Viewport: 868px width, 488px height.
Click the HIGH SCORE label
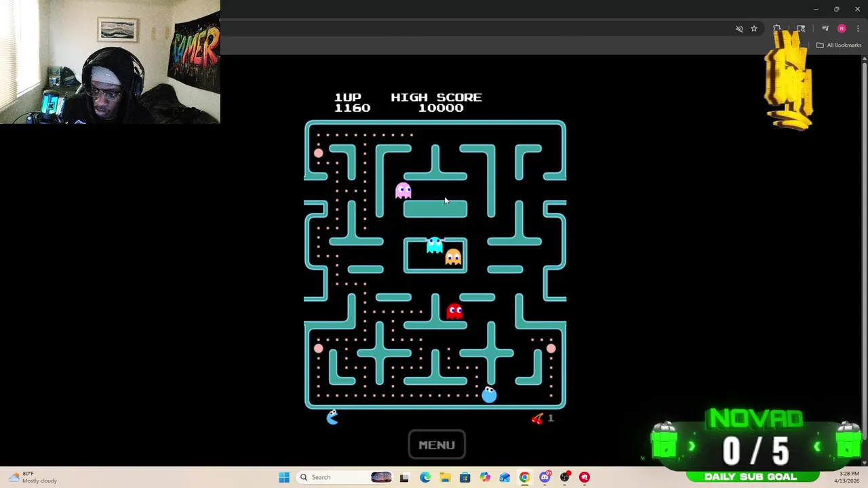(436, 98)
